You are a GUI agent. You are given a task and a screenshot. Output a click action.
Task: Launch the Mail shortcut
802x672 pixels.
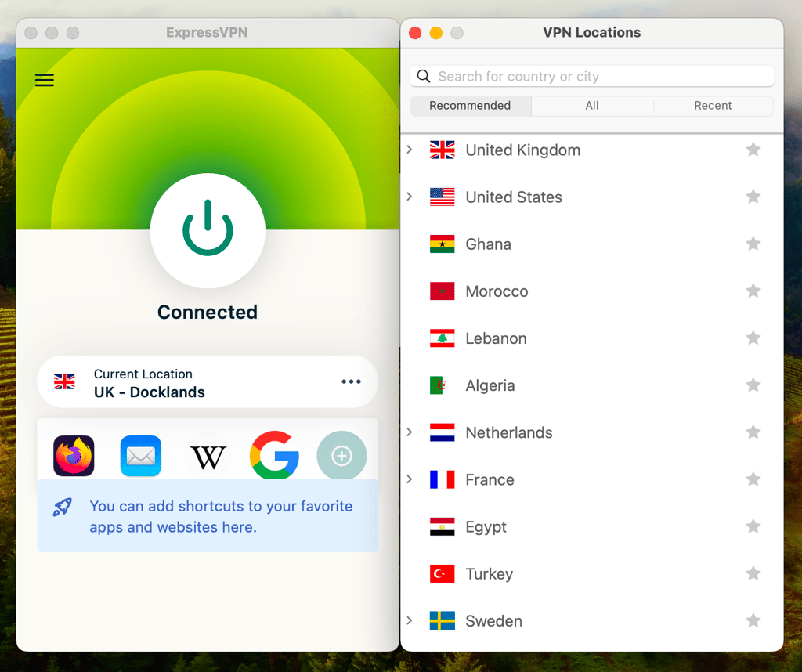[x=141, y=456]
